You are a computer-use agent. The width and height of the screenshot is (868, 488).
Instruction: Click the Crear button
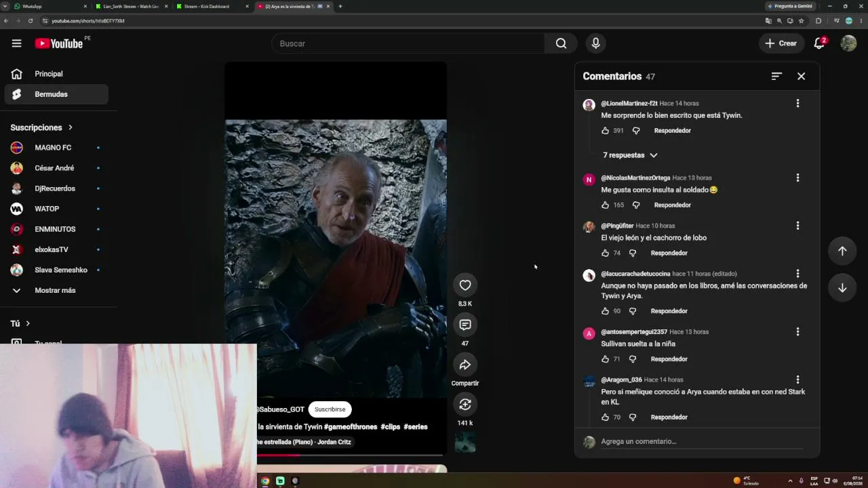tap(781, 43)
